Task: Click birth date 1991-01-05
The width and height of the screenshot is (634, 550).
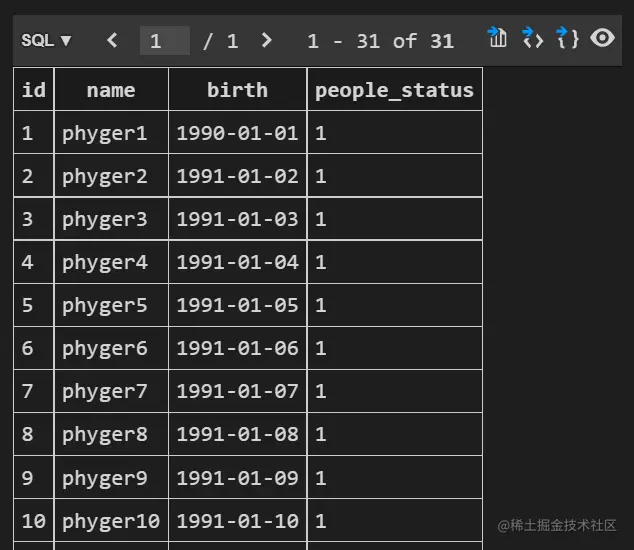Action: (x=237, y=305)
